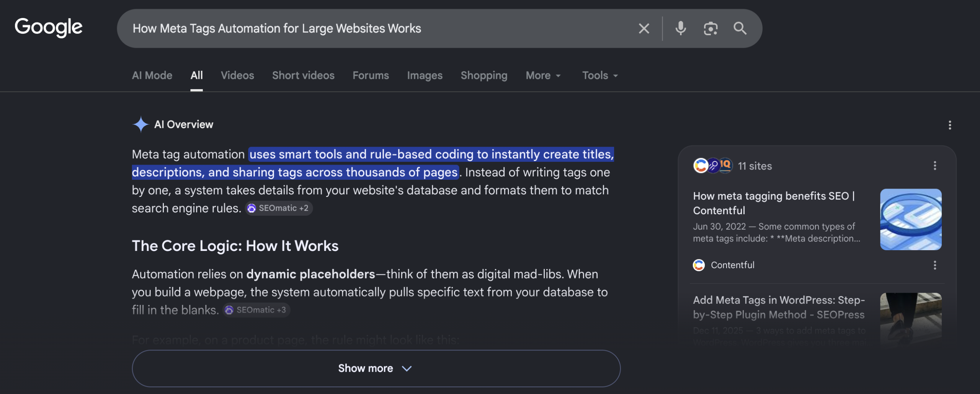Click the AI Overview sparkle icon
The image size is (980, 394).
click(x=140, y=124)
